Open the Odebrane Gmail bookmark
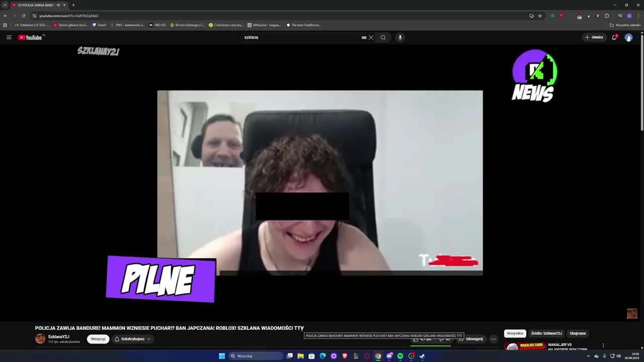Screen dimensions: 644x362 pyautogui.click(x=32, y=25)
